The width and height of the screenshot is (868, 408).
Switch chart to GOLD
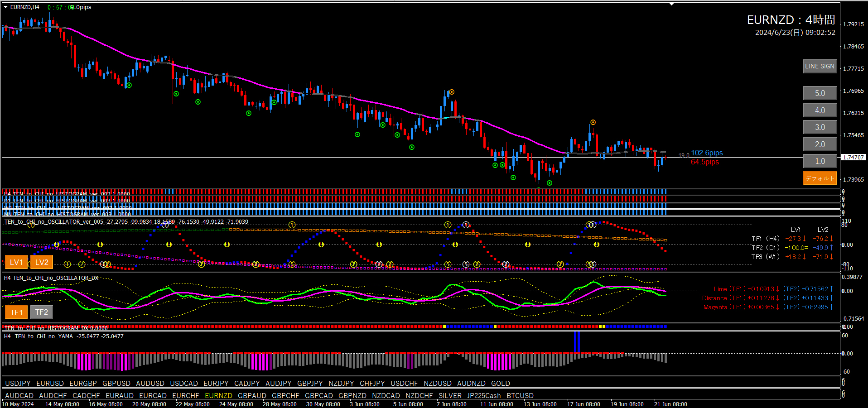501,384
